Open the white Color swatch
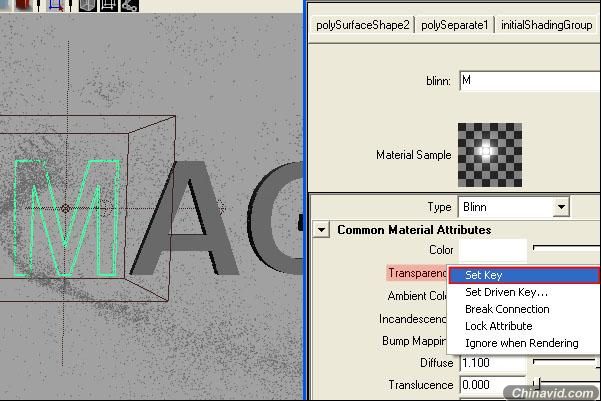 [493, 250]
